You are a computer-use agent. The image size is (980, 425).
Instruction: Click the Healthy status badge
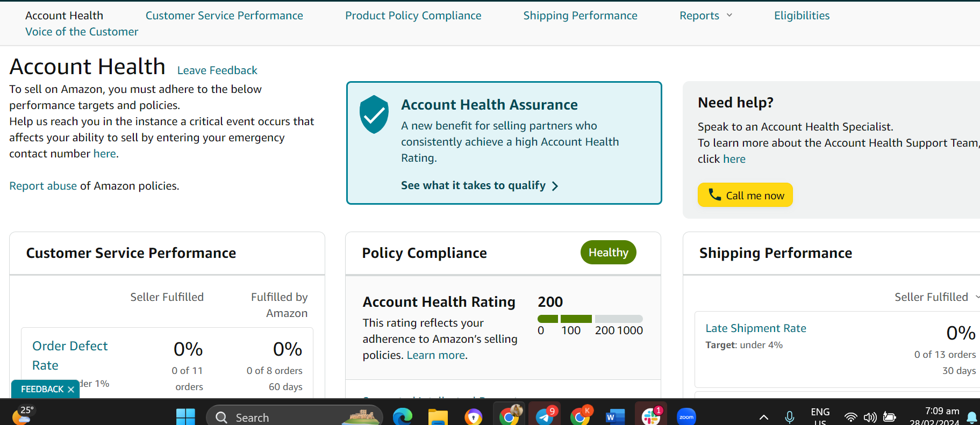(x=609, y=253)
